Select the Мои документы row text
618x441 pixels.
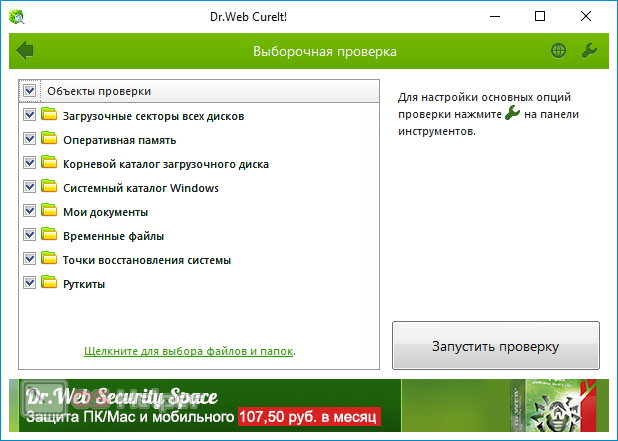pyautogui.click(x=106, y=212)
